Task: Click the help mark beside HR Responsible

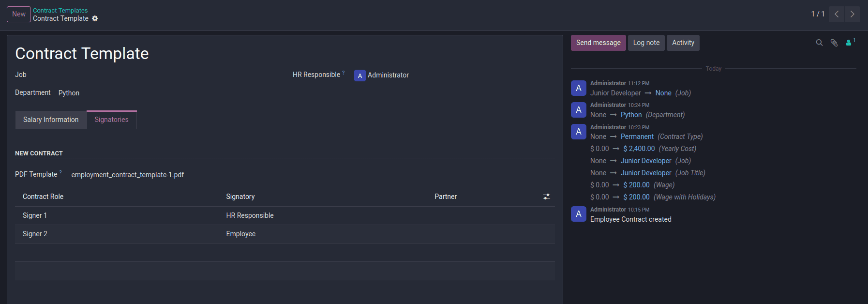Action: coord(344,73)
